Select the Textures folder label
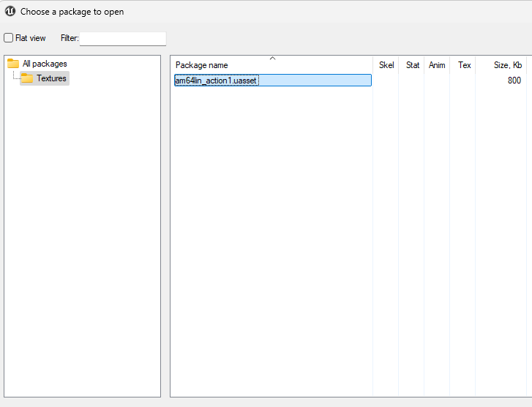The width and height of the screenshot is (532, 407). tap(51, 78)
